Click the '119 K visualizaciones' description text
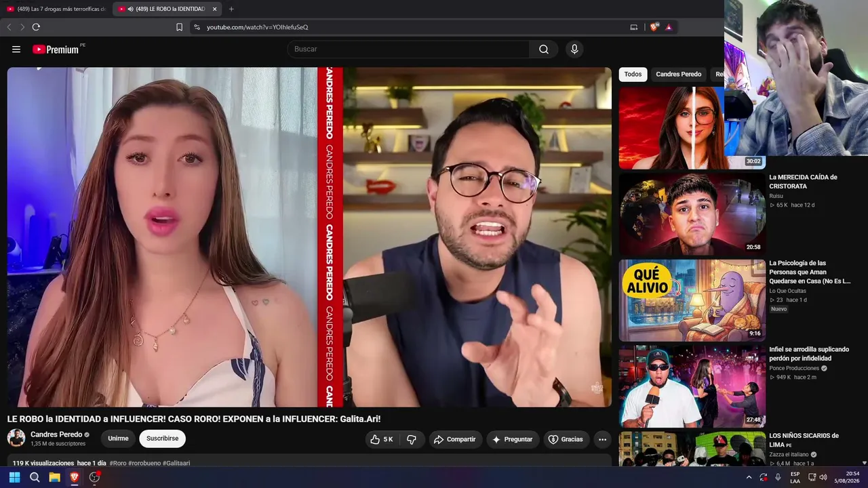 tap(43, 464)
